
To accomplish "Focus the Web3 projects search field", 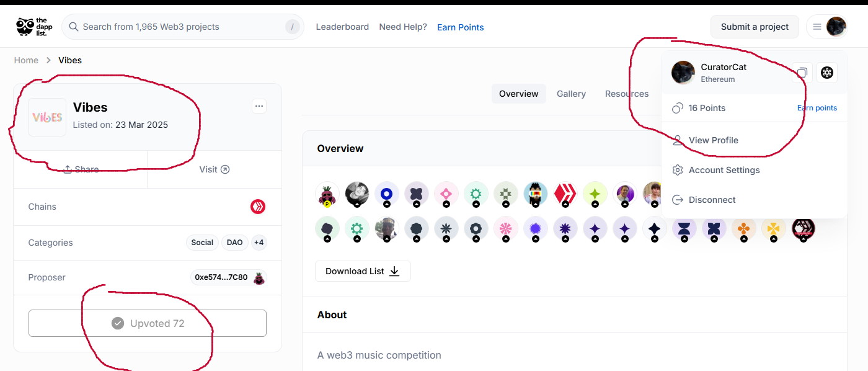I will (x=183, y=27).
